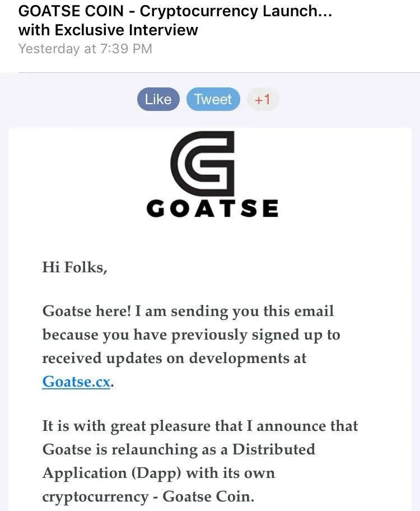Viewport: 420px width, 511px height.
Task: Click the Goatse G logo icon
Action: coord(203,163)
